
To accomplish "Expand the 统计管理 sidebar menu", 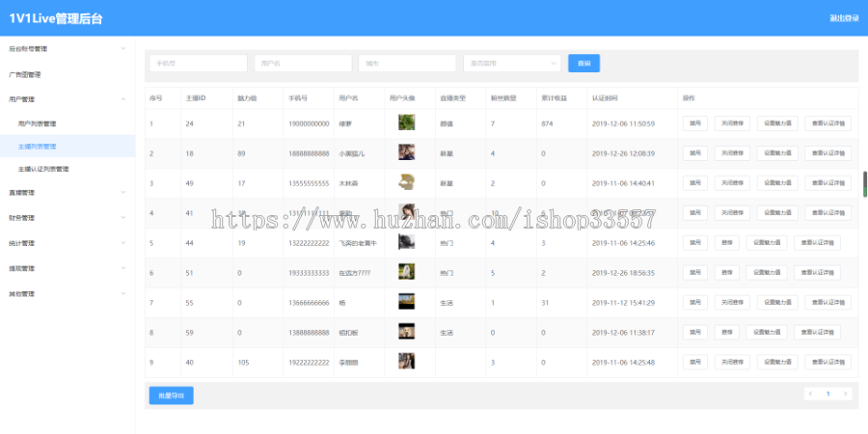I will [x=68, y=243].
